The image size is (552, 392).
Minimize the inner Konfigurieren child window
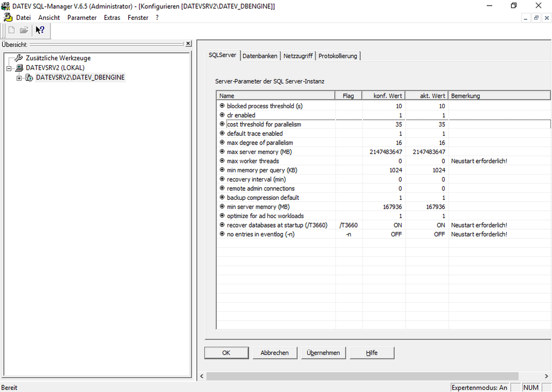click(x=525, y=18)
